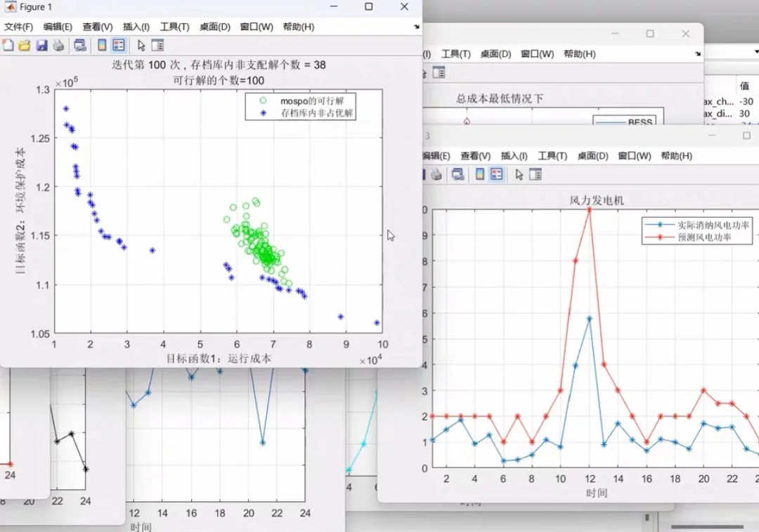Screen dimensions: 759x532
Task: Open 桌面(D) menu in Figure 1
Action: 215,27
